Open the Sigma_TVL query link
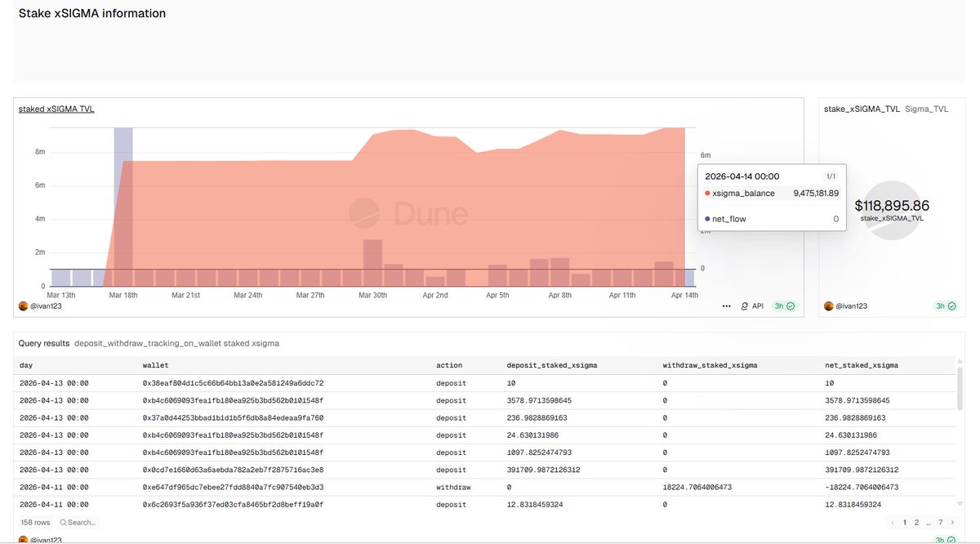This screenshot has width=980, height=544. coord(927,109)
